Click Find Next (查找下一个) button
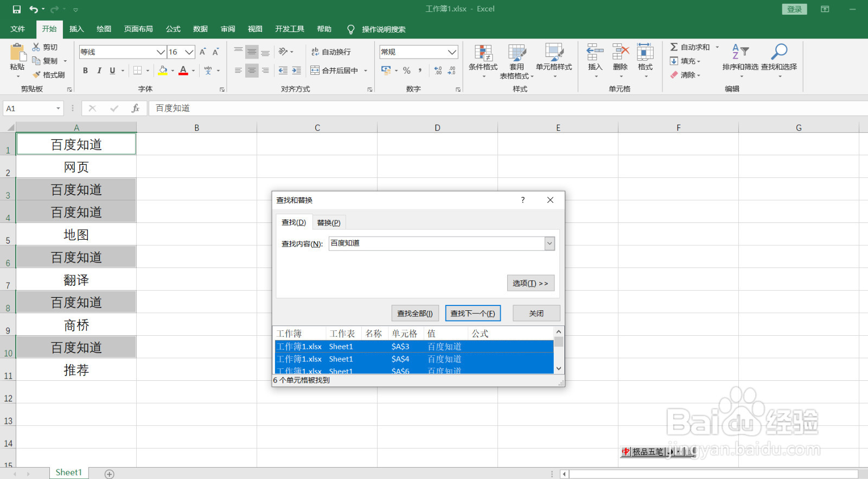Image resolution: width=868 pixels, height=479 pixels. pos(473,314)
